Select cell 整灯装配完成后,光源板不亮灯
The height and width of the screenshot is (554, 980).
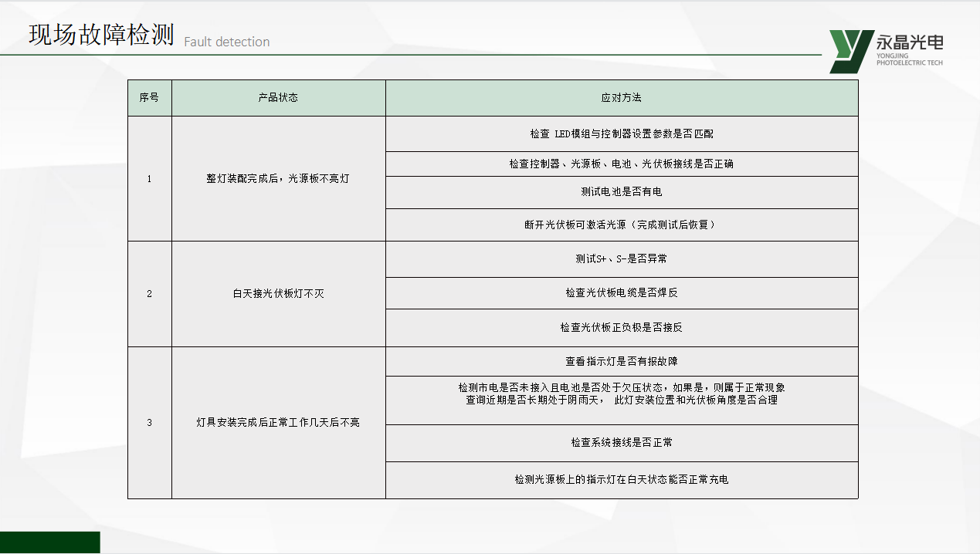[x=278, y=179]
